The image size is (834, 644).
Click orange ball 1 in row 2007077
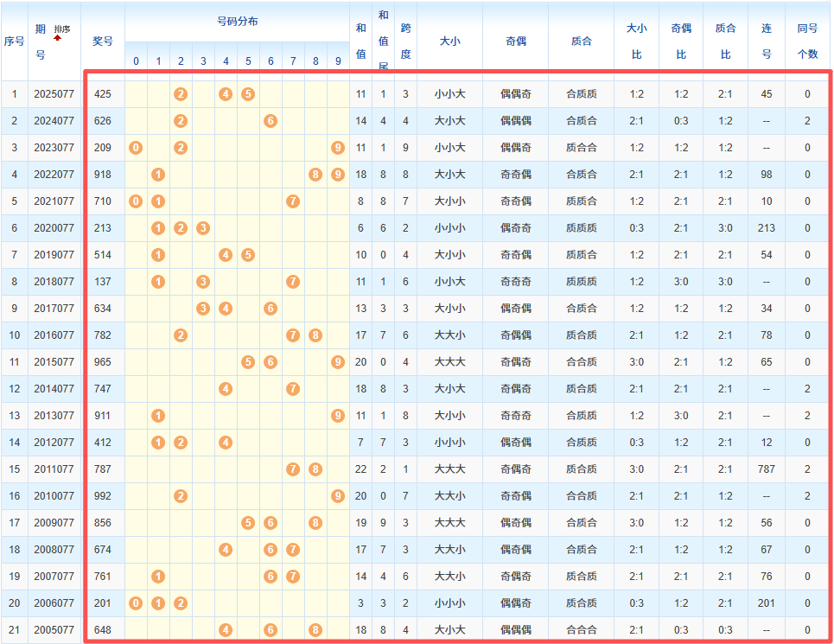[x=158, y=577]
